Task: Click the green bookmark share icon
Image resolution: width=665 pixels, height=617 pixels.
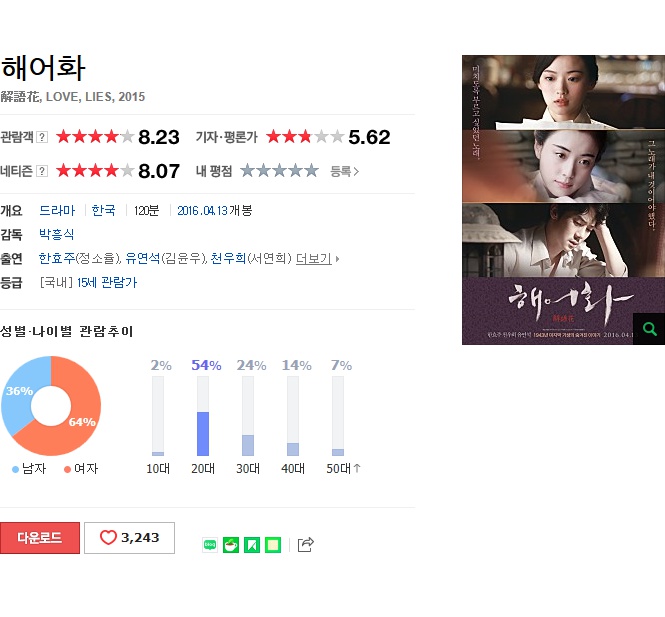Action: click(251, 545)
